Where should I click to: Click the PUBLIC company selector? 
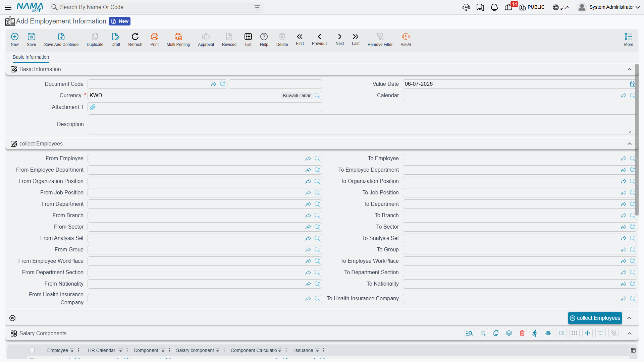click(532, 7)
